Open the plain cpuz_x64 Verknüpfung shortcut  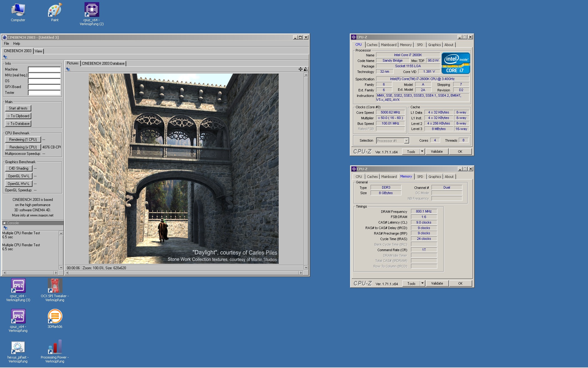click(x=18, y=321)
